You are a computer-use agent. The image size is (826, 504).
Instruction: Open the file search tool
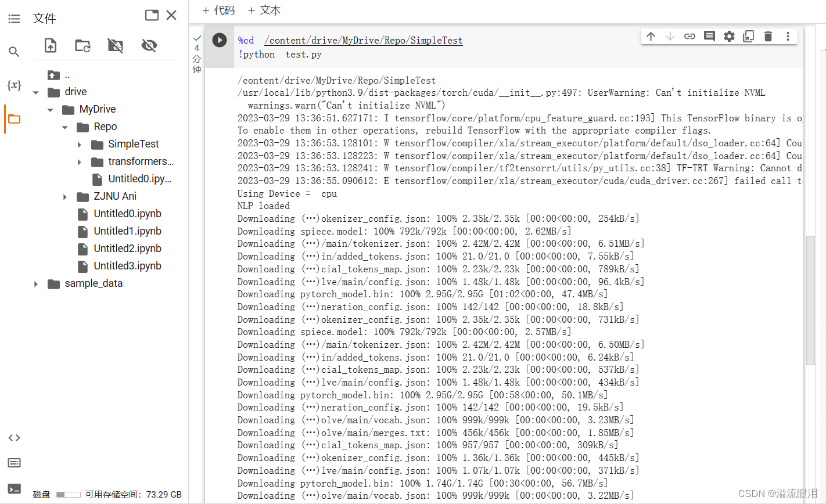click(x=14, y=51)
